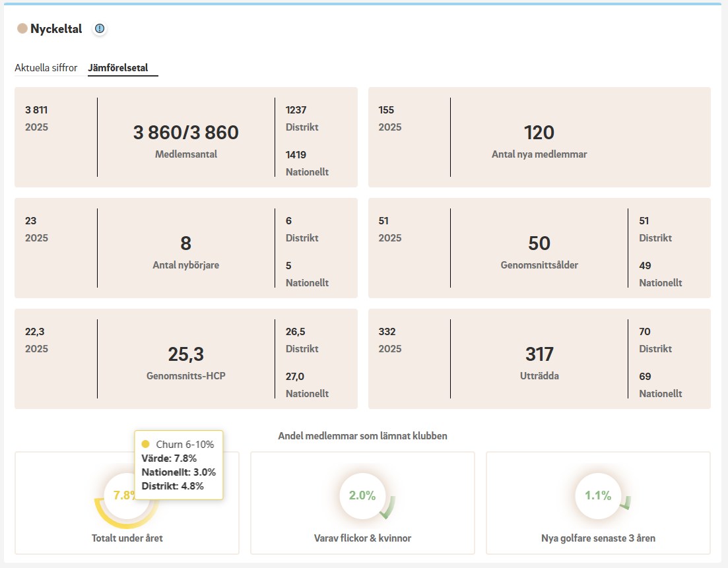This screenshot has height=568, width=728.
Task: Click the 2.0% flickor & kvinnor gauge
Action: 362,496
